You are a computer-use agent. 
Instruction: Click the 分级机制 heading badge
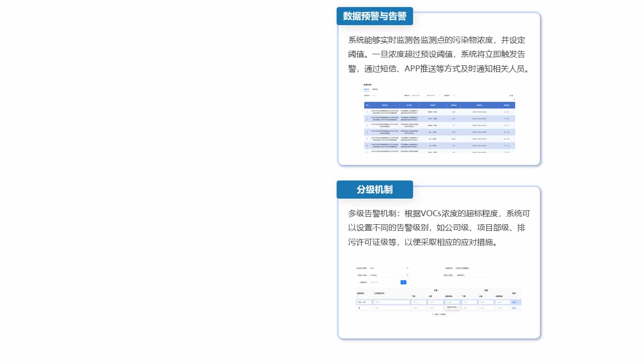(x=374, y=190)
